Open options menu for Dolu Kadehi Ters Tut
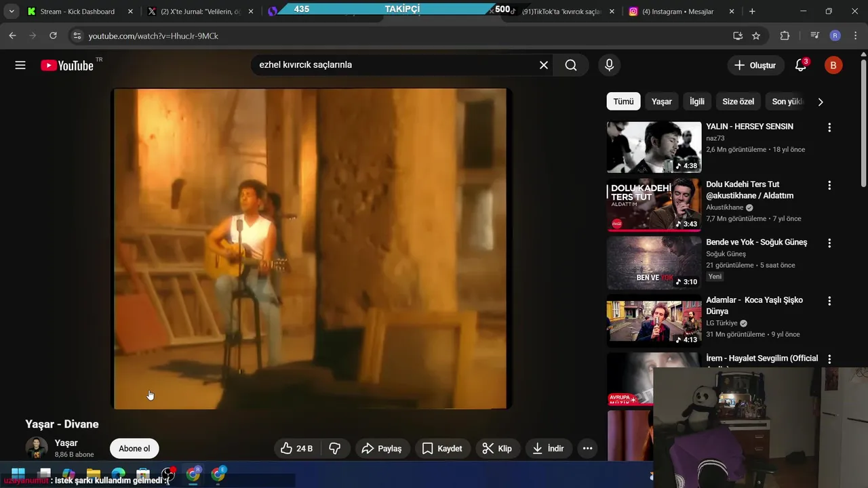This screenshot has width=868, height=488. pyautogui.click(x=829, y=185)
